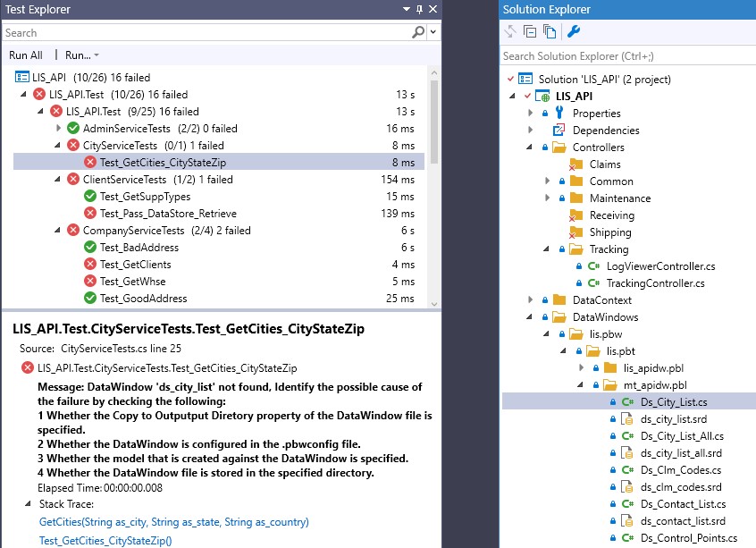Click the C# file icon for TrackingController.cs
The image size is (756, 548).
click(593, 283)
